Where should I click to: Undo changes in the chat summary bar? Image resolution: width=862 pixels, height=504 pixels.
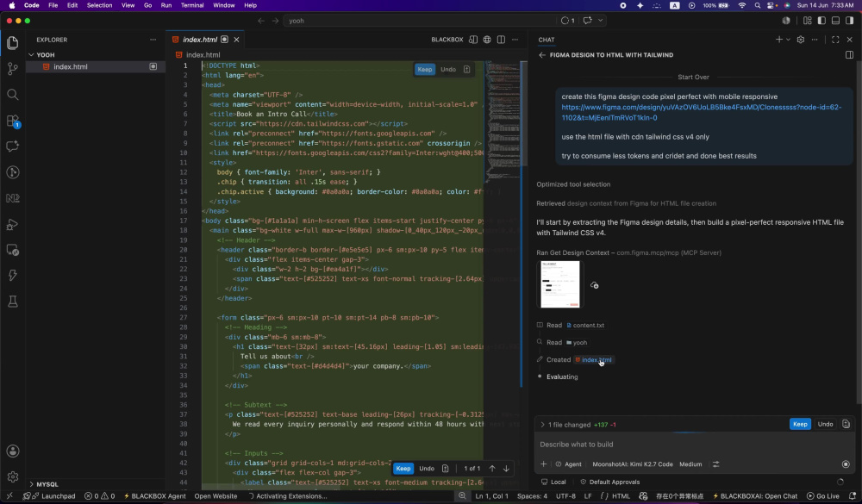pos(825,424)
